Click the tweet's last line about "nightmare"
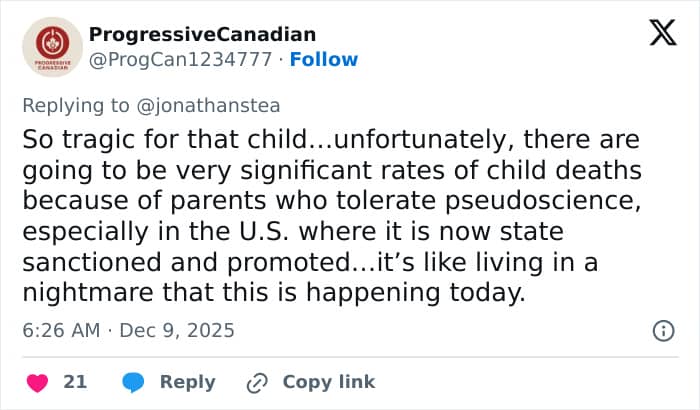Image resolution: width=700 pixels, height=410 pixels. [270, 295]
